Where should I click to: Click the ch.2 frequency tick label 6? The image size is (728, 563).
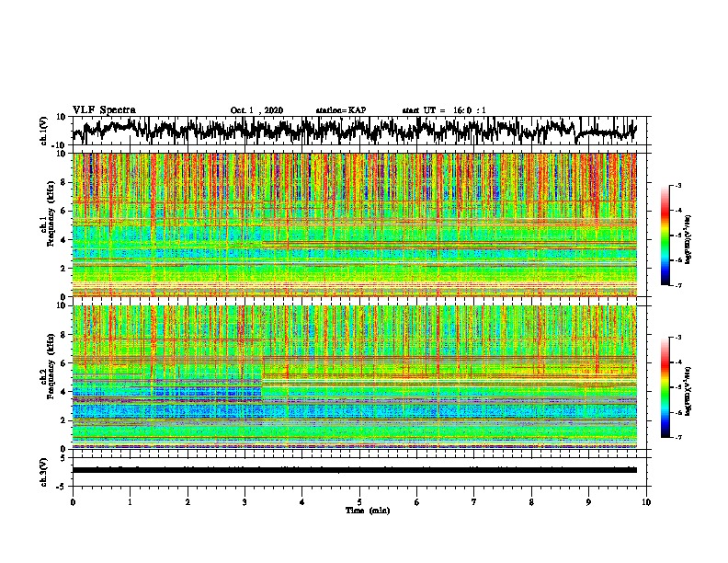64,363
